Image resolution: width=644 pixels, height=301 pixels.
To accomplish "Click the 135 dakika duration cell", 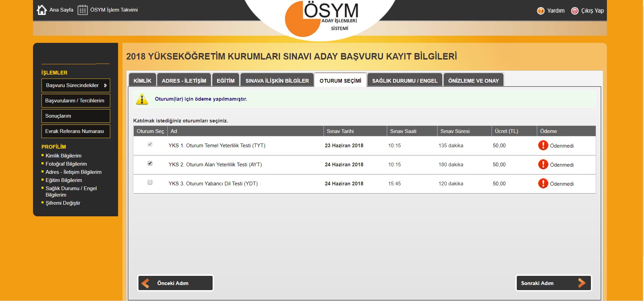I will pos(451,146).
